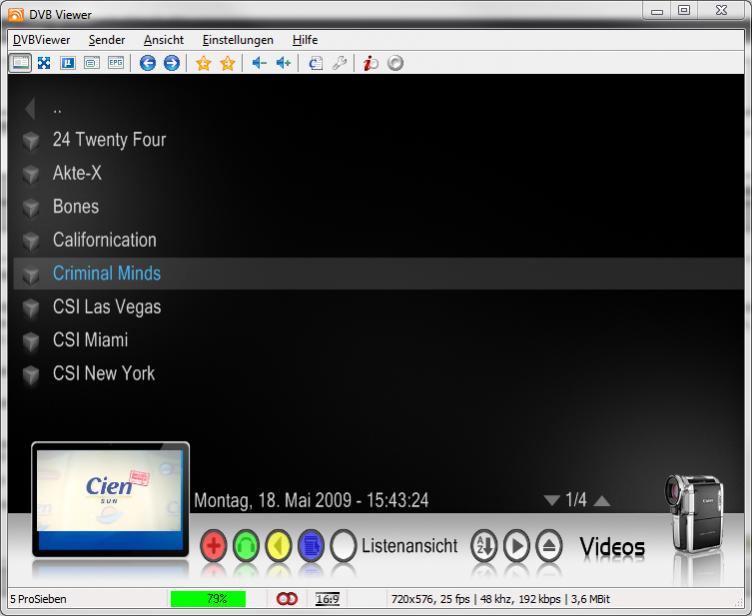The width and height of the screenshot is (752, 616).
Task: Open the '24 Twenty Four' folder
Action: click(x=109, y=140)
